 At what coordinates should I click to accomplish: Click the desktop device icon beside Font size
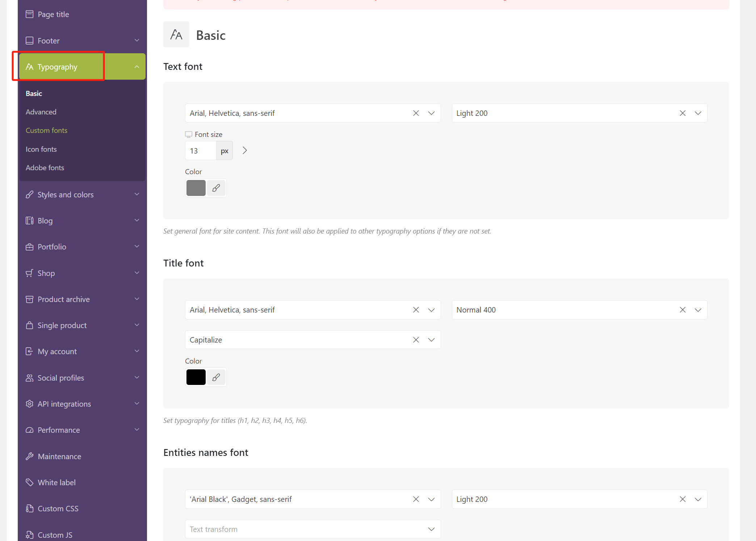coord(189,134)
